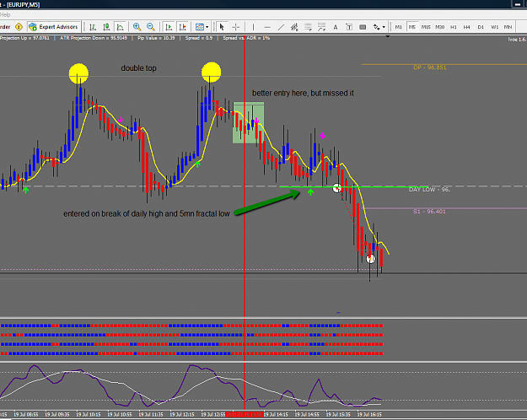Open the Help menu

click(x=5, y=15)
